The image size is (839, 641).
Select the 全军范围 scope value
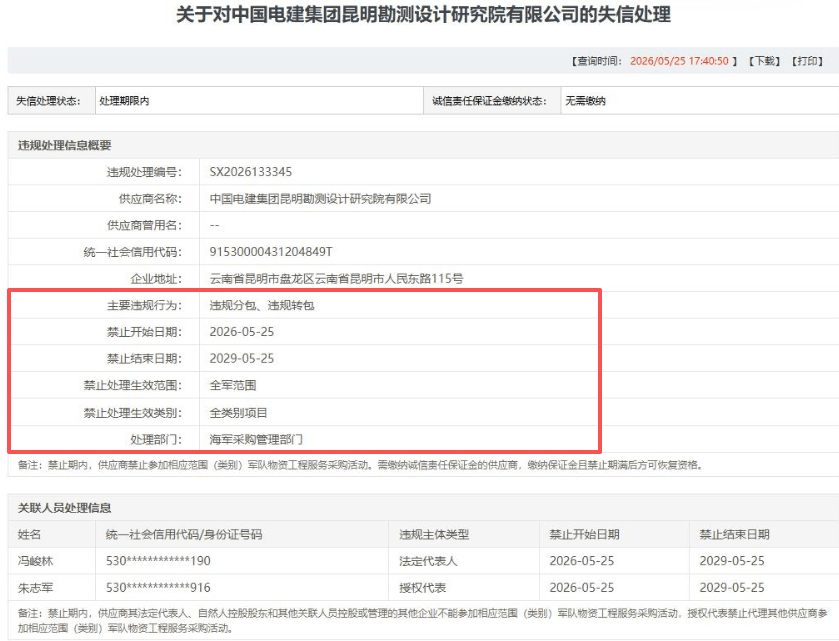click(233, 385)
